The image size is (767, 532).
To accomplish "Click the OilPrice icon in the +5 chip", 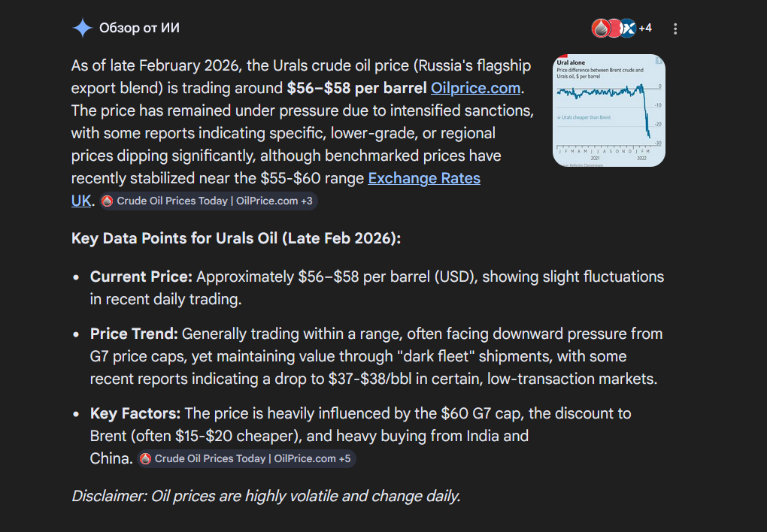I will [x=145, y=458].
